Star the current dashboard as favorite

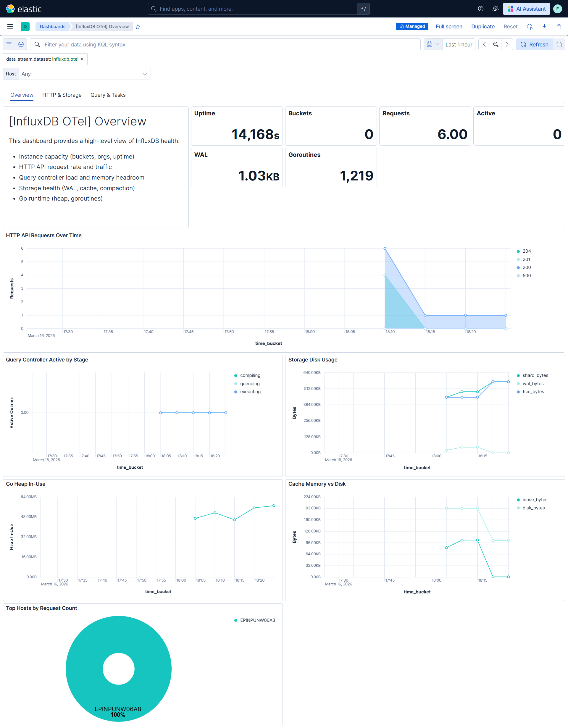[138, 27]
